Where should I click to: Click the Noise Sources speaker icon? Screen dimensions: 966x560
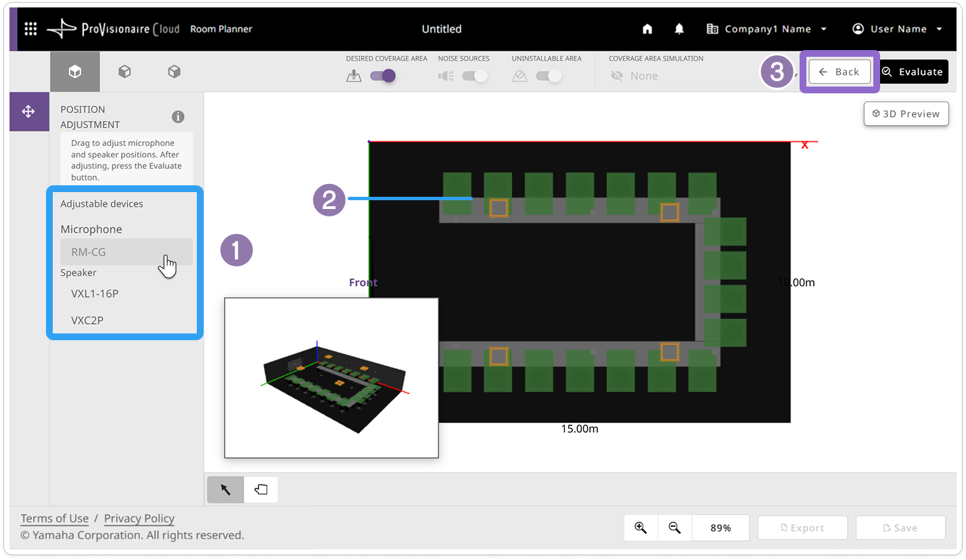(446, 76)
